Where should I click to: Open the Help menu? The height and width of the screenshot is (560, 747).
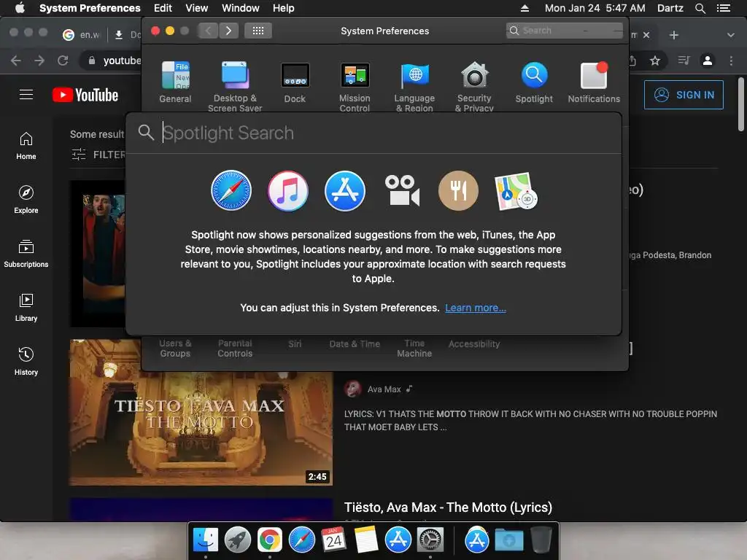[284, 8]
